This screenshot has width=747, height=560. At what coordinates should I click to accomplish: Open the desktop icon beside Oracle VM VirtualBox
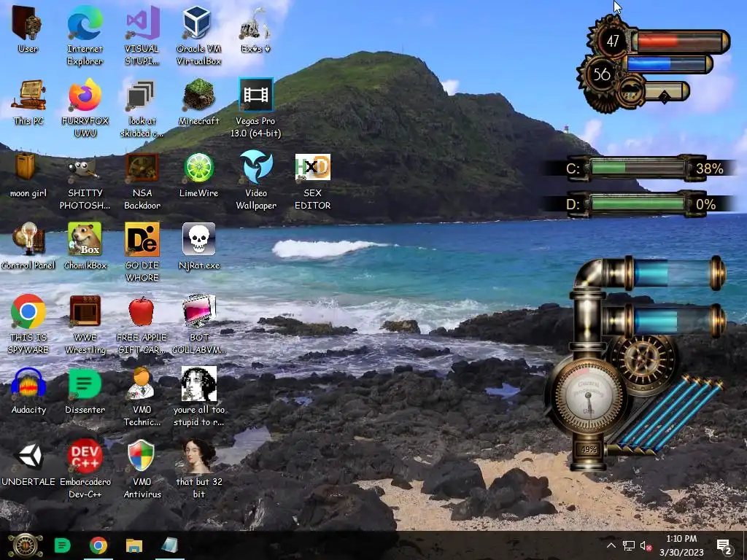pyautogui.click(x=255, y=29)
